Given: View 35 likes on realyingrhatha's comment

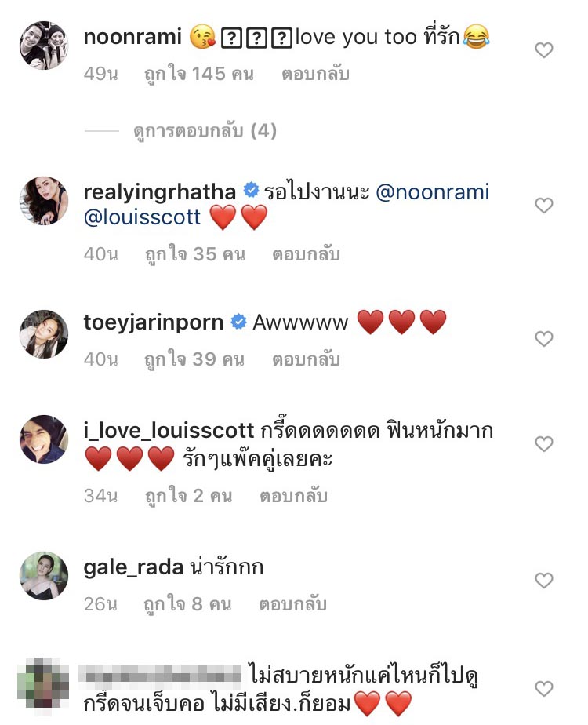Looking at the screenshot, I should point(194,254).
